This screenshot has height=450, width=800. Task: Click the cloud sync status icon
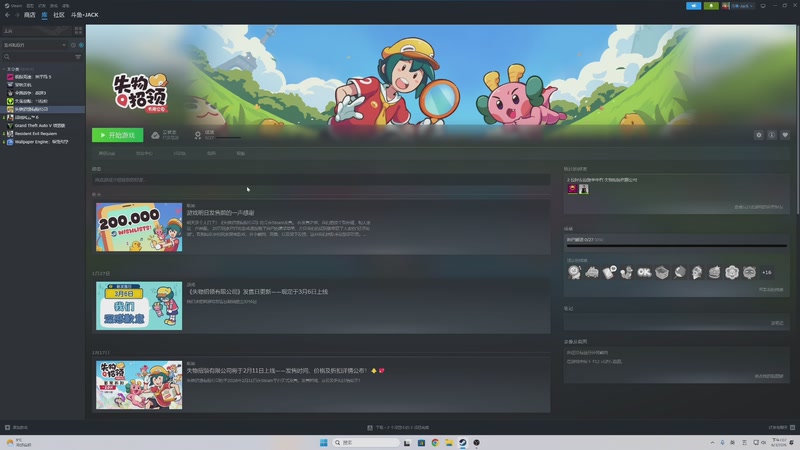155,135
